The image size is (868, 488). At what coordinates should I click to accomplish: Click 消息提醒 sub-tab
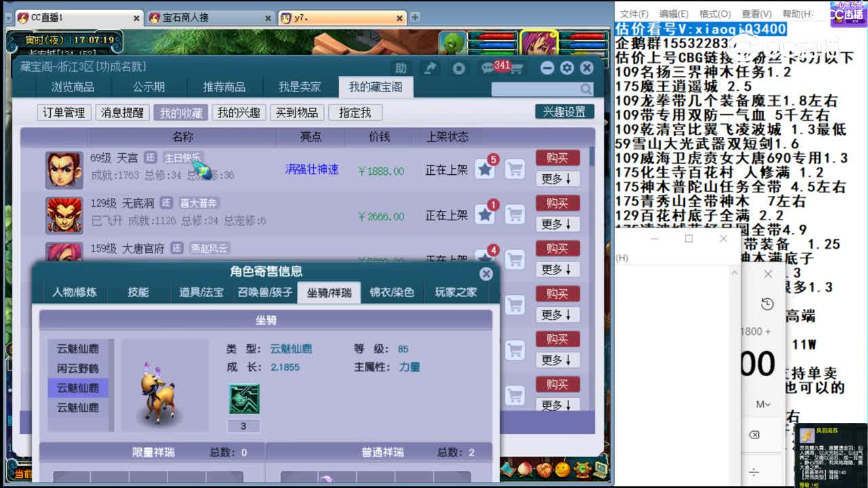pos(122,113)
